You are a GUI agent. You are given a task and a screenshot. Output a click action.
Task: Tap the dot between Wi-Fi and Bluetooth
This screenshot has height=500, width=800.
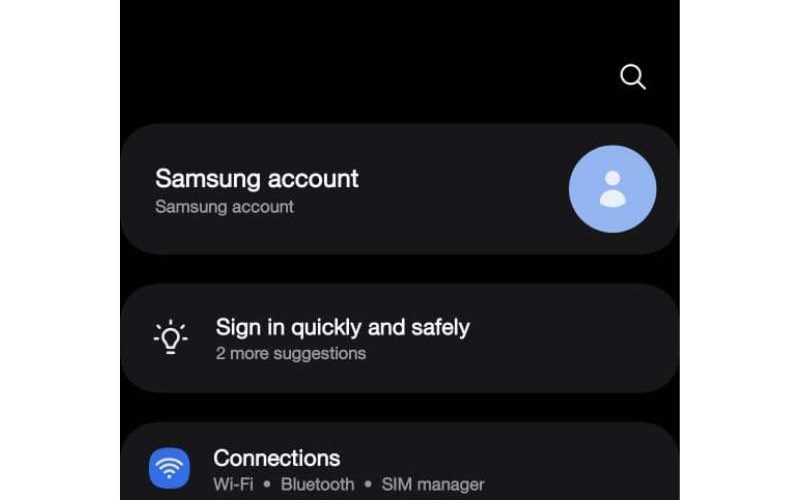click(267, 484)
